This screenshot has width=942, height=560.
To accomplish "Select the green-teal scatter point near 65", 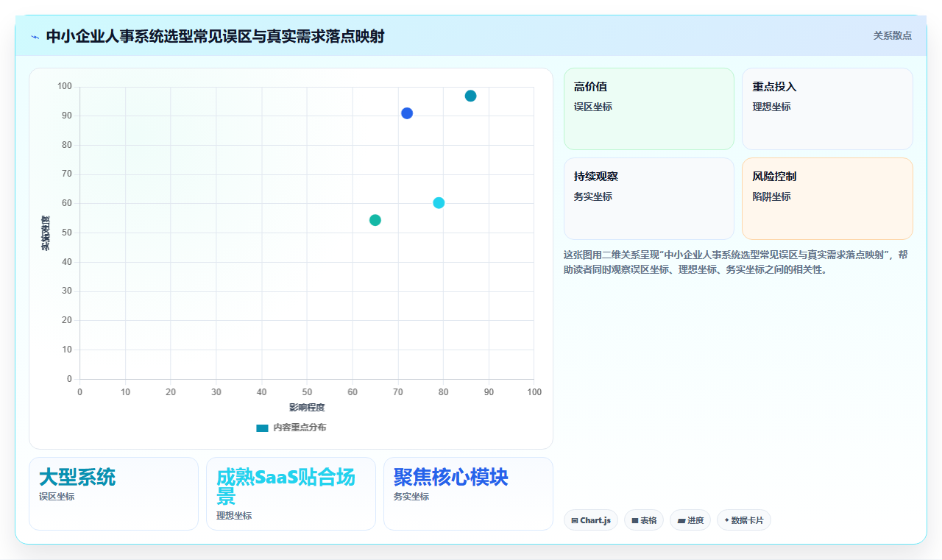I will (x=375, y=220).
